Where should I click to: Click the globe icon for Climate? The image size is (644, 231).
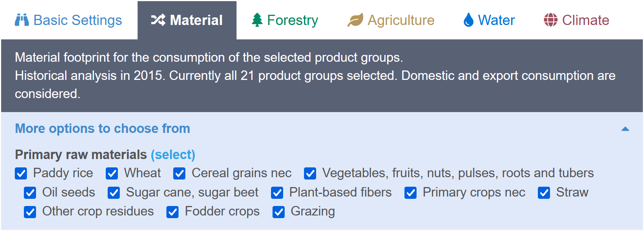[x=550, y=20]
